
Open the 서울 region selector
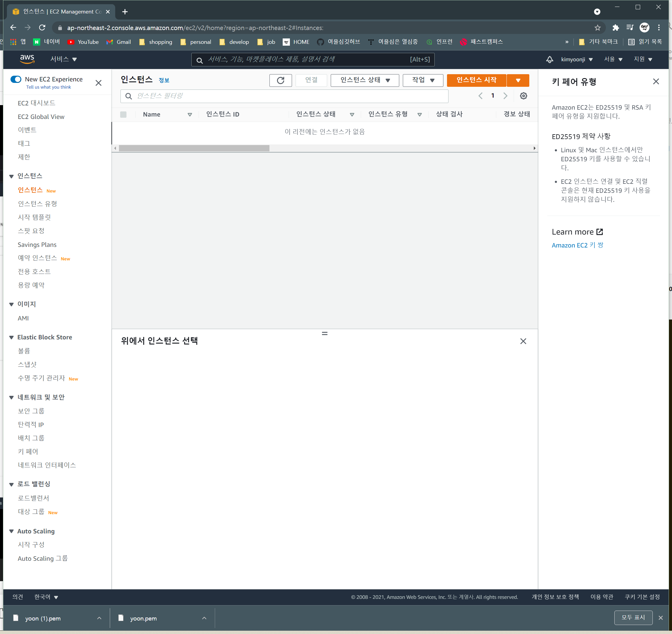[x=613, y=59]
